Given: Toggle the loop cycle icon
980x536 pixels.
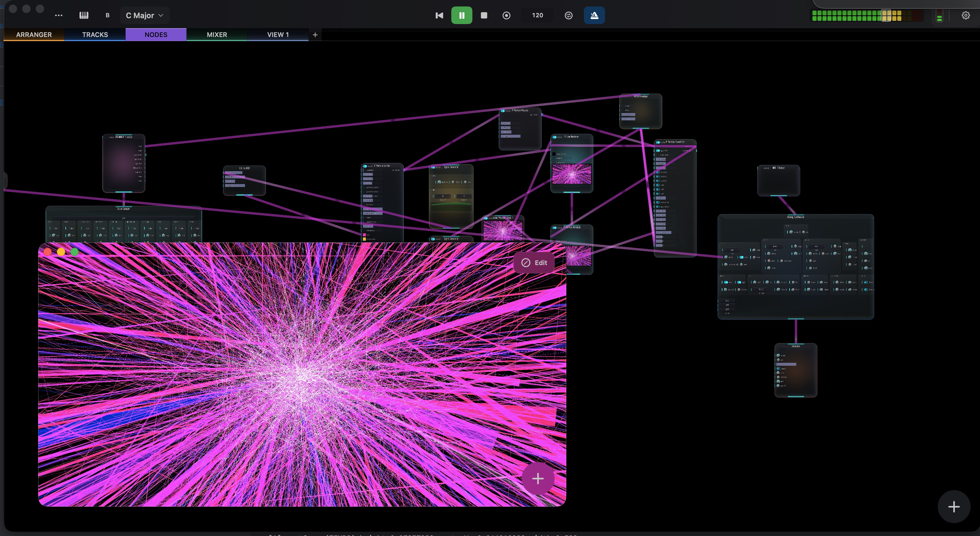Looking at the screenshot, I should 568,15.
